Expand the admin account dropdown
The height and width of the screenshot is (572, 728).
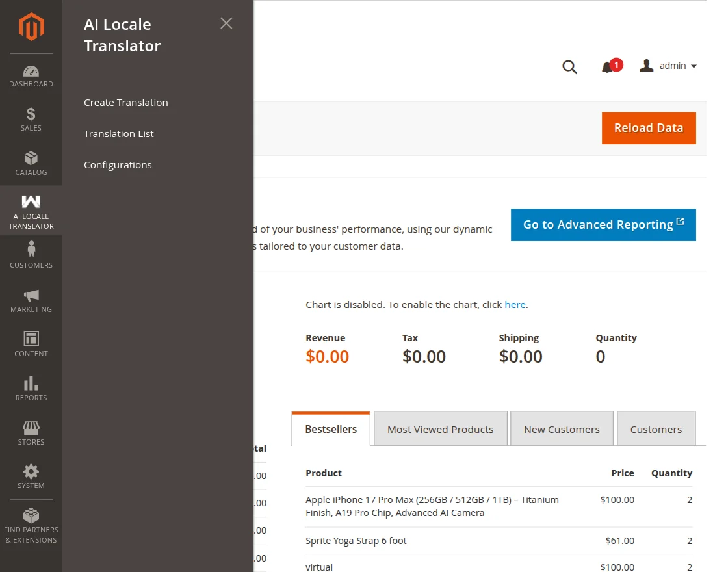[669, 66]
